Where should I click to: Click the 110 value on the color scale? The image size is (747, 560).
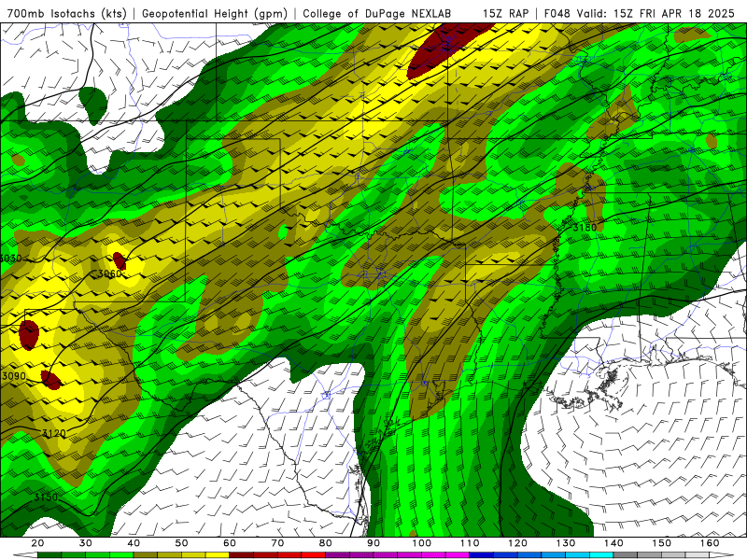pos(470,543)
